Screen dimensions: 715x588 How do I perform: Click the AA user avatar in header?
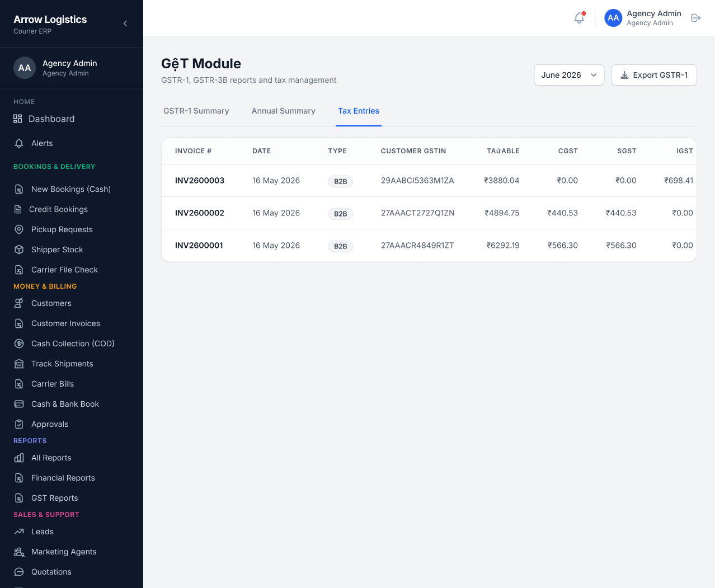(613, 18)
